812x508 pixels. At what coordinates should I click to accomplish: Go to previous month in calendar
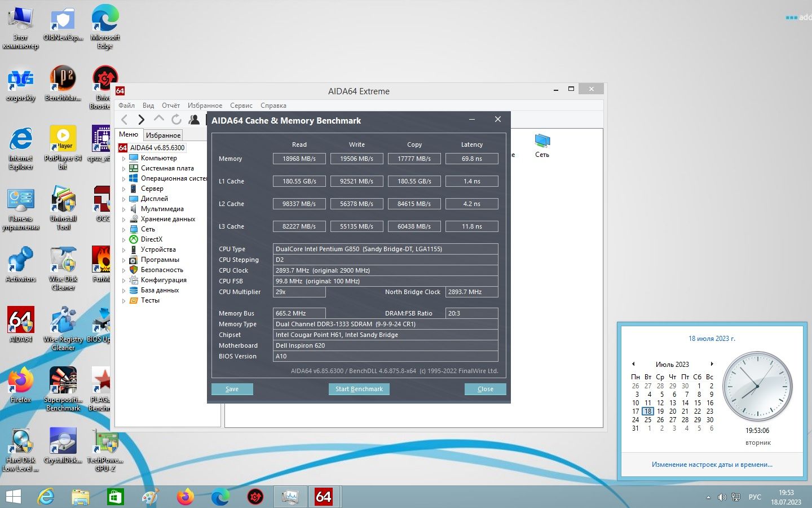coord(634,364)
